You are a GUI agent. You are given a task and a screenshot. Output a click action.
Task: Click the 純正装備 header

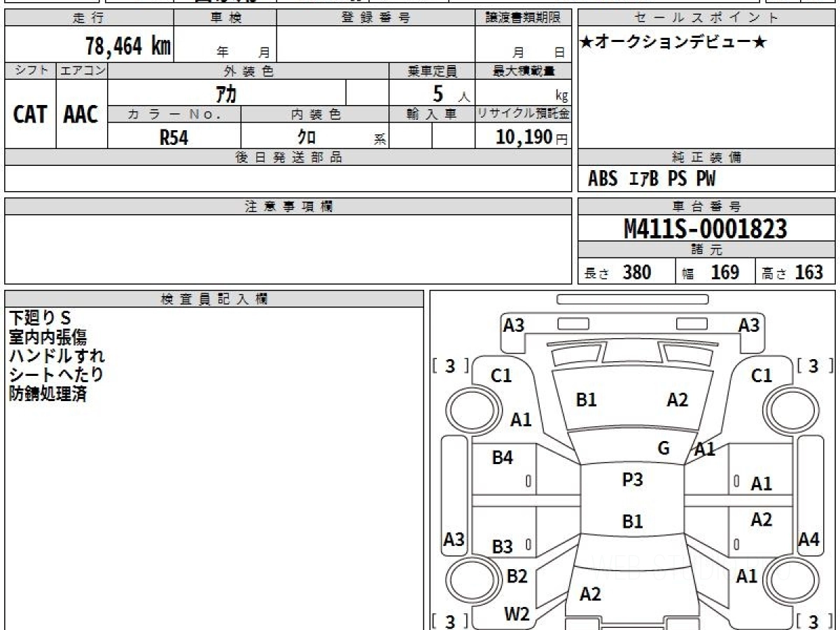point(706,157)
